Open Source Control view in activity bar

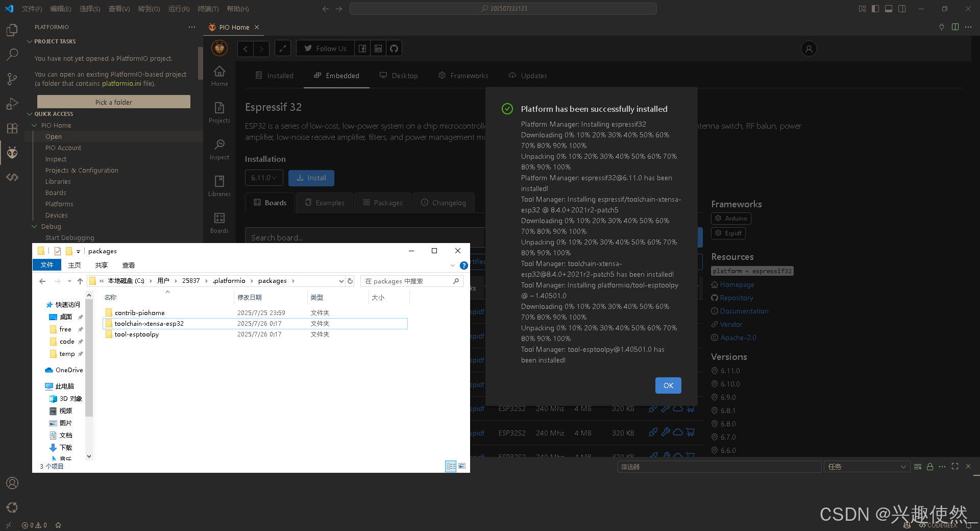click(12, 79)
